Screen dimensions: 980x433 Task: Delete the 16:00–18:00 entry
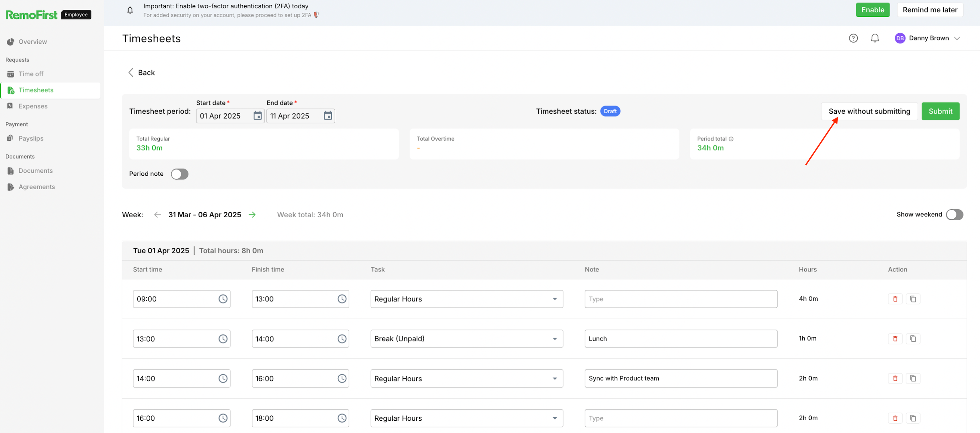coord(895,418)
